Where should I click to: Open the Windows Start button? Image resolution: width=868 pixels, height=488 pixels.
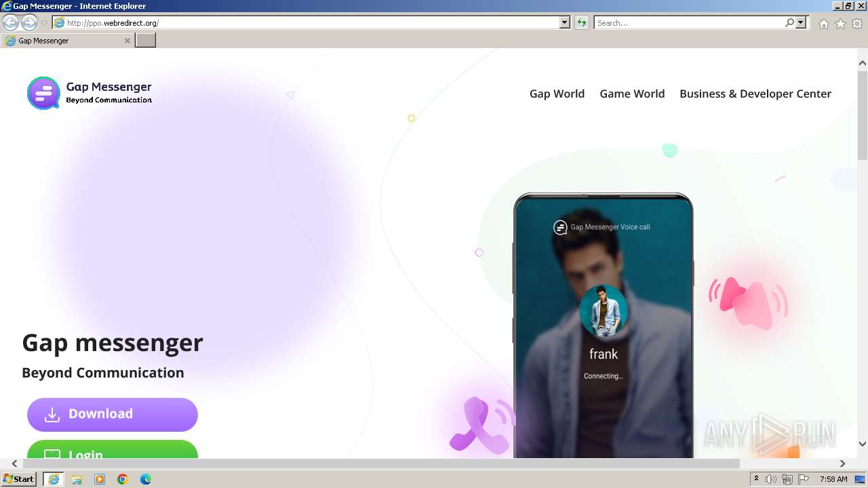pyautogui.click(x=19, y=479)
